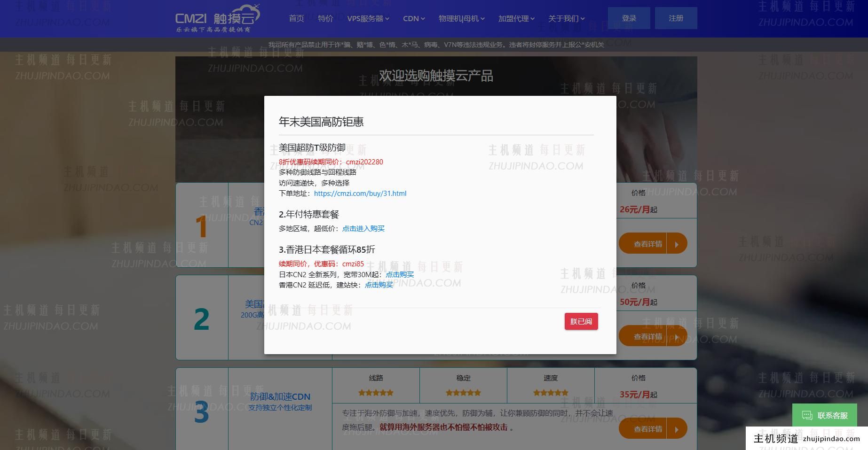
Task: Open the 特价 nav item
Action: [x=325, y=18]
